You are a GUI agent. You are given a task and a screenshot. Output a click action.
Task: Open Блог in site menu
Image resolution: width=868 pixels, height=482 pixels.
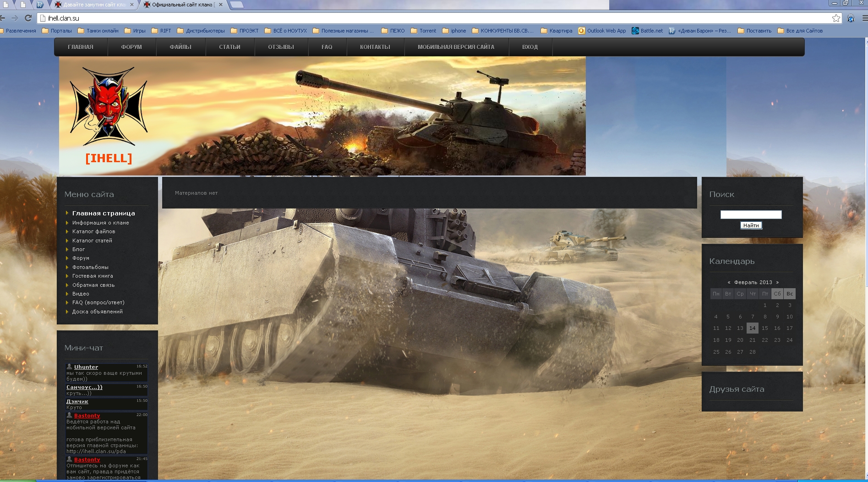[x=78, y=249]
